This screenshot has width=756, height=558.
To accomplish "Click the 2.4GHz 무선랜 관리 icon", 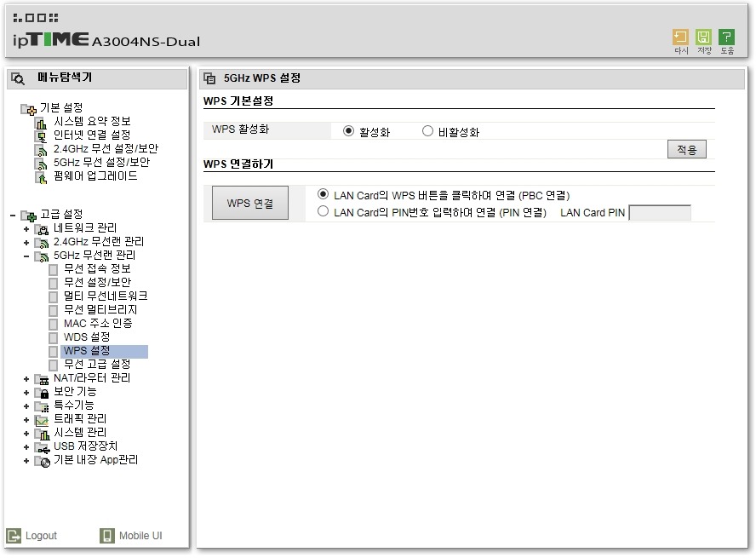I will coord(42,243).
